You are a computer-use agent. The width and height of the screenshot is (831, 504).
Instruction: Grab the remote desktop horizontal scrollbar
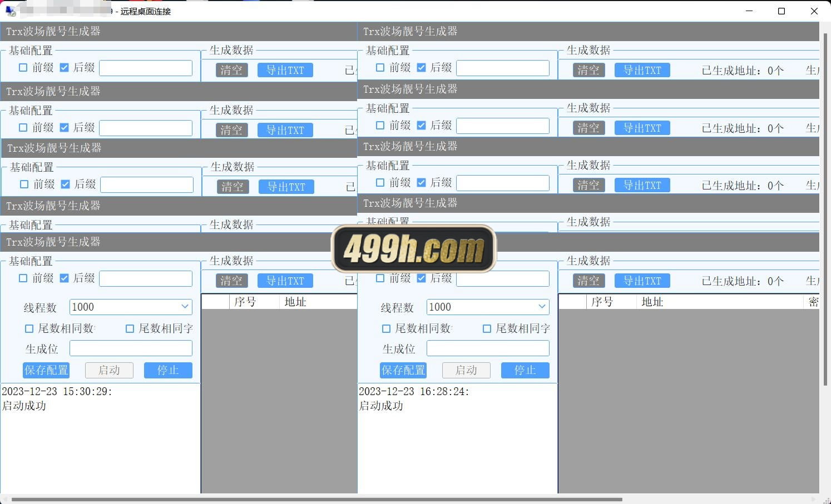pyautogui.click(x=317, y=499)
